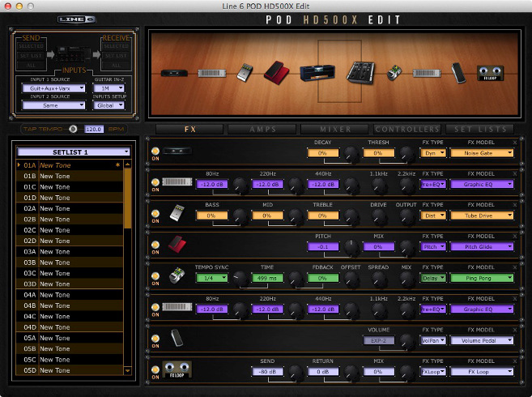Select the FX Loop block in signal chain

tap(490, 73)
